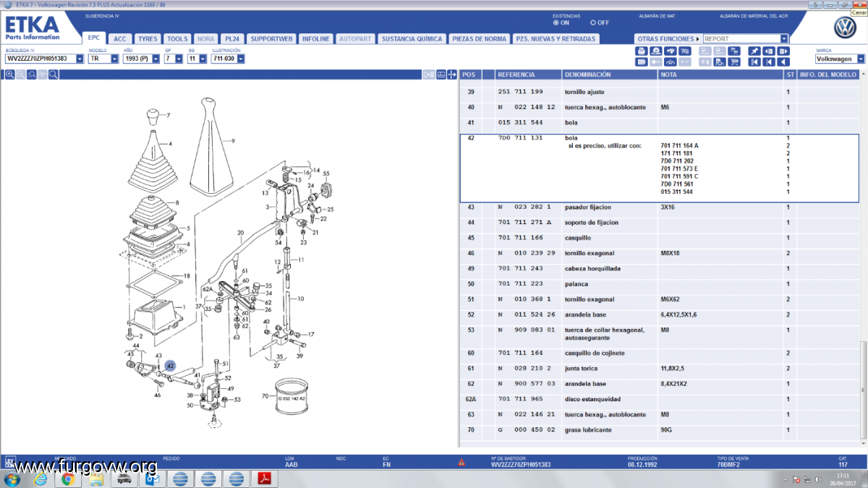Click the last magnifier icon in zoom toolbar
Viewport: 868px width, 488px height.
[x=54, y=74]
